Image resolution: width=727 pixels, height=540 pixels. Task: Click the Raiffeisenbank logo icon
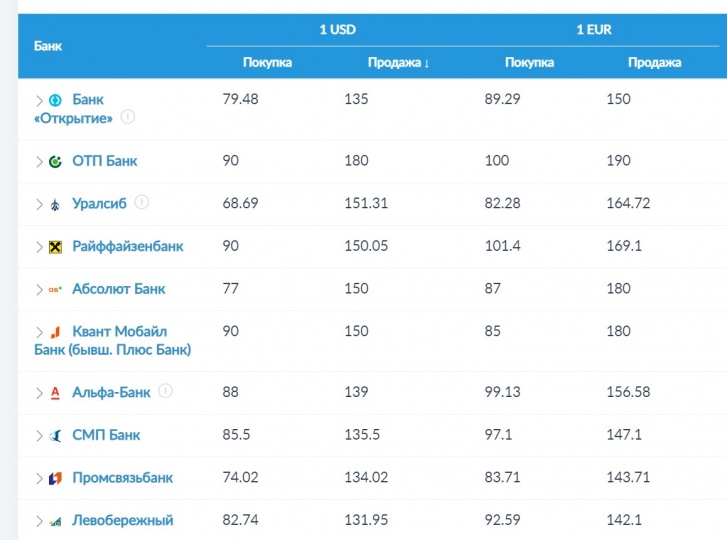[56, 247]
